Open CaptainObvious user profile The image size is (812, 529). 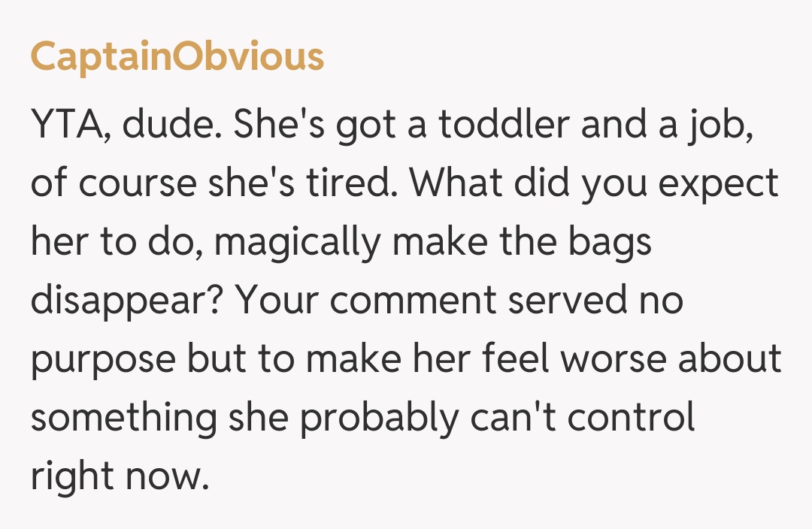[x=177, y=57]
